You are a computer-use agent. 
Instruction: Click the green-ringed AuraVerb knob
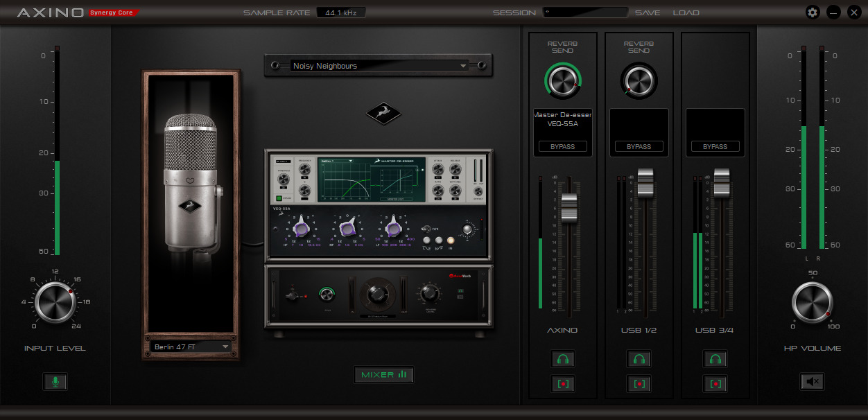327,295
